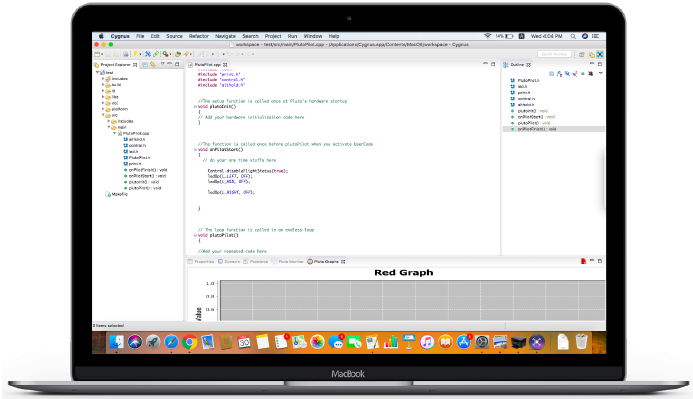693x399 pixels.
Task: Click the New file toolbar icon
Action: pyautogui.click(x=97, y=54)
